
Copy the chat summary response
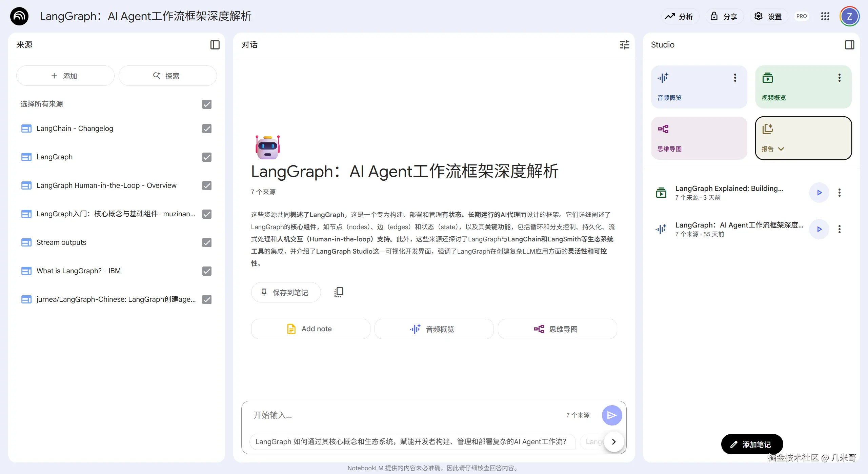339,292
